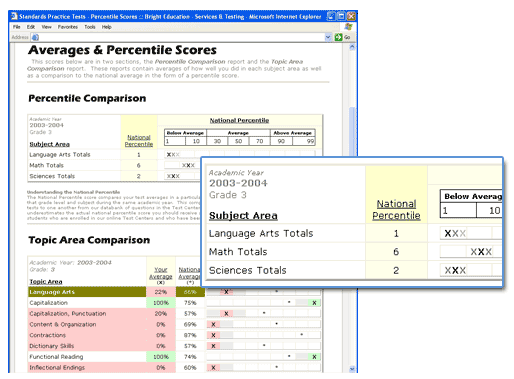Click the 100% value in the Capitalization row
Viewport: 514px width, 379px height.
[161, 303]
